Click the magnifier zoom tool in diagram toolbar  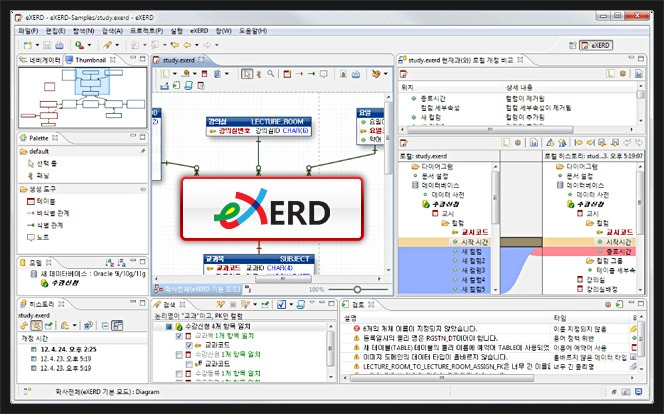click(271, 74)
